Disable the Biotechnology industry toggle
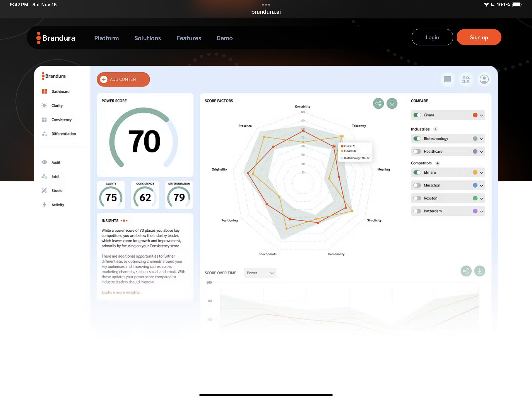The width and height of the screenshot is (532, 399). pos(417,139)
